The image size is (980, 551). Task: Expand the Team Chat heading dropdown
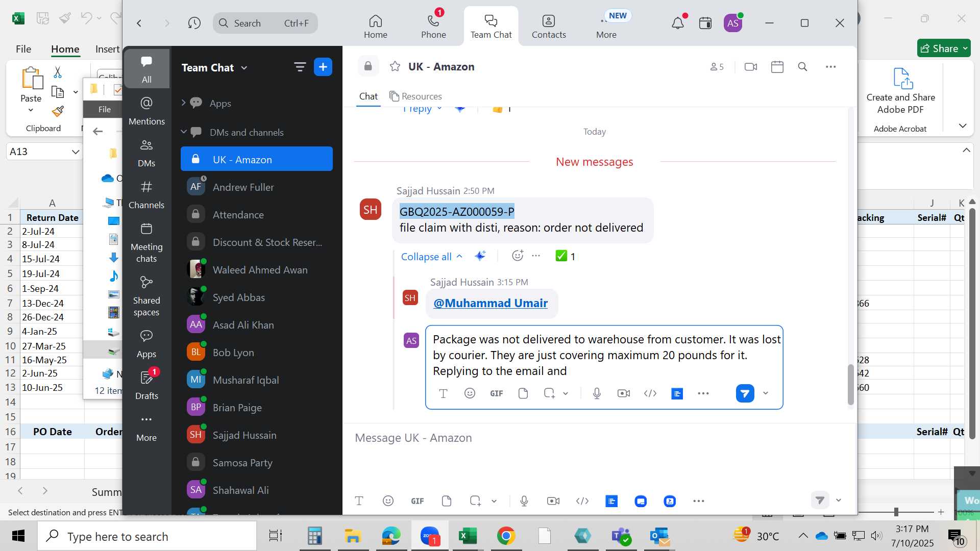(244, 68)
